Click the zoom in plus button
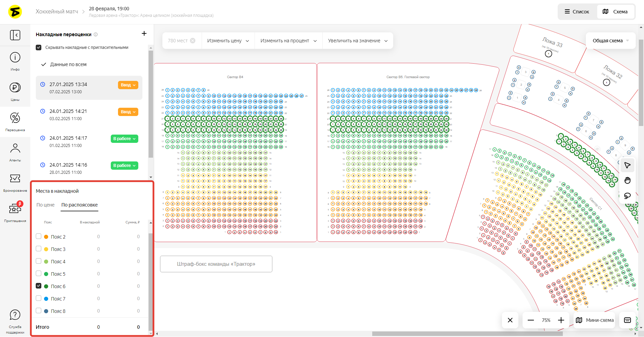The width and height of the screenshot is (644, 337). pyautogui.click(x=561, y=320)
